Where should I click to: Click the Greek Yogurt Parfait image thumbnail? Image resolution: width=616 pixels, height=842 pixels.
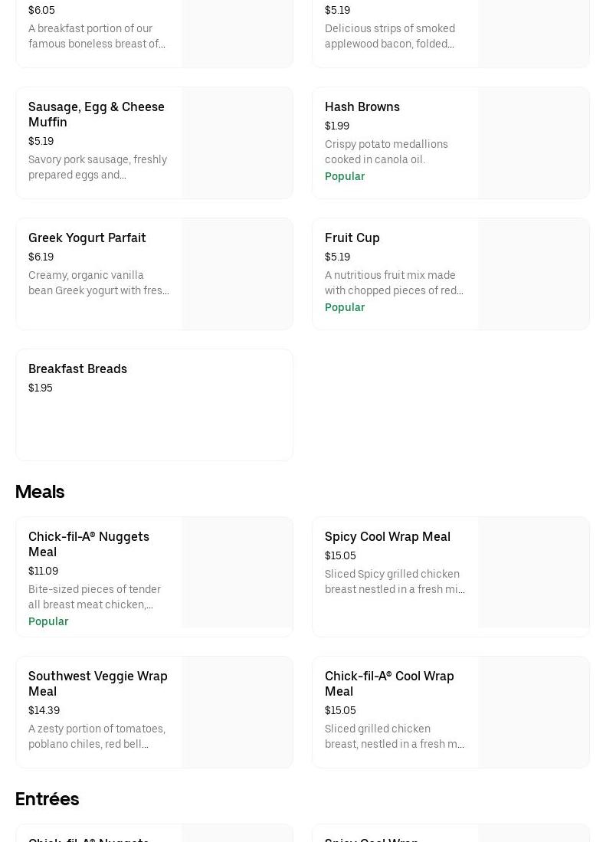point(237,274)
